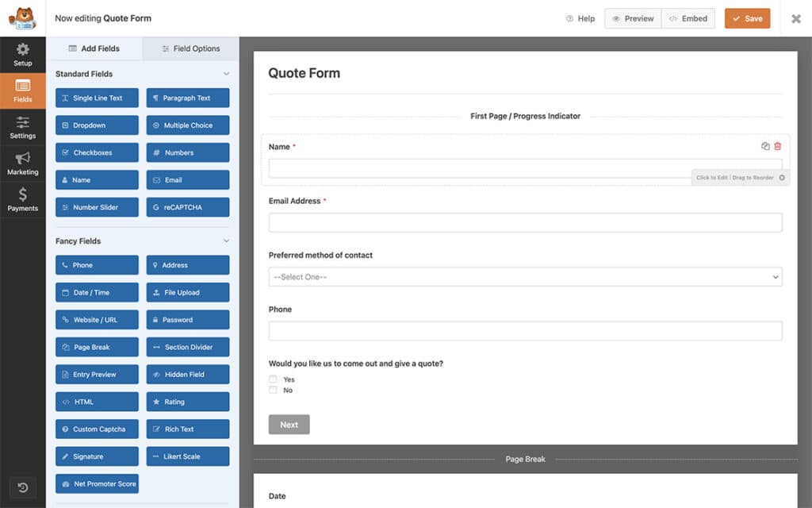Viewport: 812px width, 508px height.
Task: Add an Entry Preview field
Action: click(97, 375)
